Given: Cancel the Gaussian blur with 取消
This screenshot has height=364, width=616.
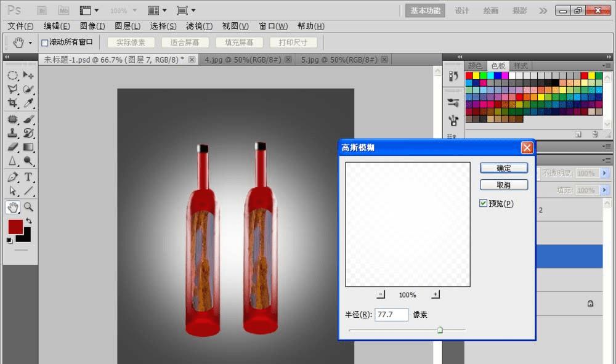Looking at the screenshot, I should tap(504, 185).
